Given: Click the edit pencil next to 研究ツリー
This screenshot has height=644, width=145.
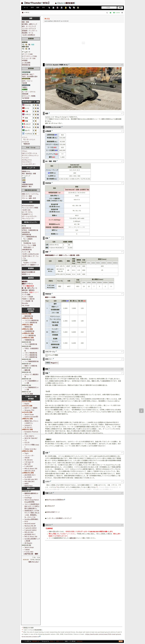Looking at the screenshot, I should (53, 359).
